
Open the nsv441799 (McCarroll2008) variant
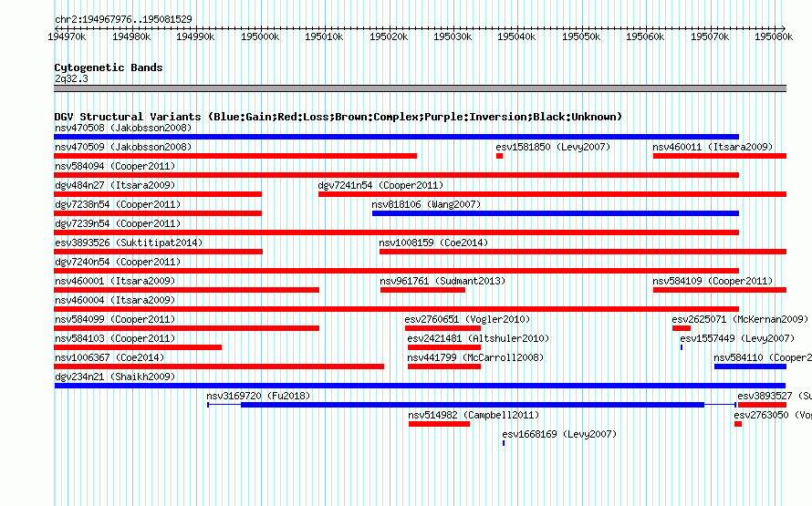[x=475, y=357]
